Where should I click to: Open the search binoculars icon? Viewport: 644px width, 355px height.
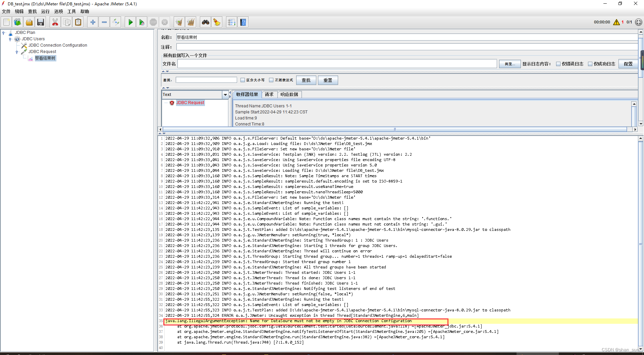point(206,22)
